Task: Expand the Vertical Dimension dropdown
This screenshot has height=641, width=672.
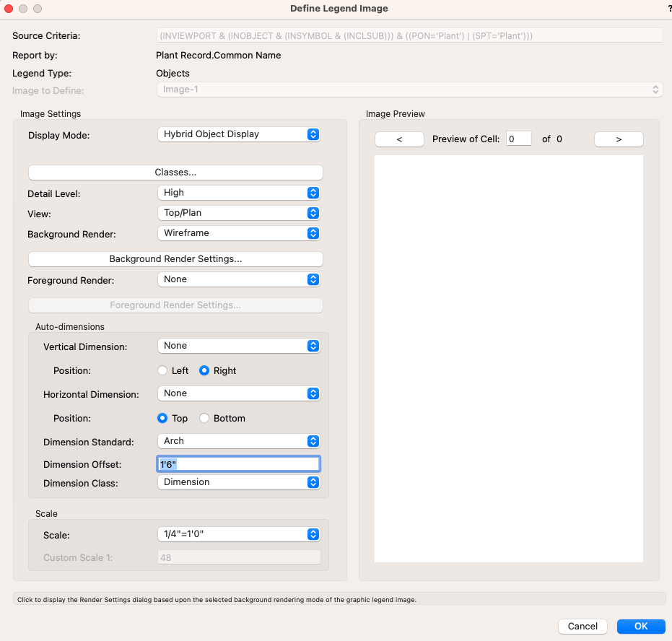Action: (238, 346)
